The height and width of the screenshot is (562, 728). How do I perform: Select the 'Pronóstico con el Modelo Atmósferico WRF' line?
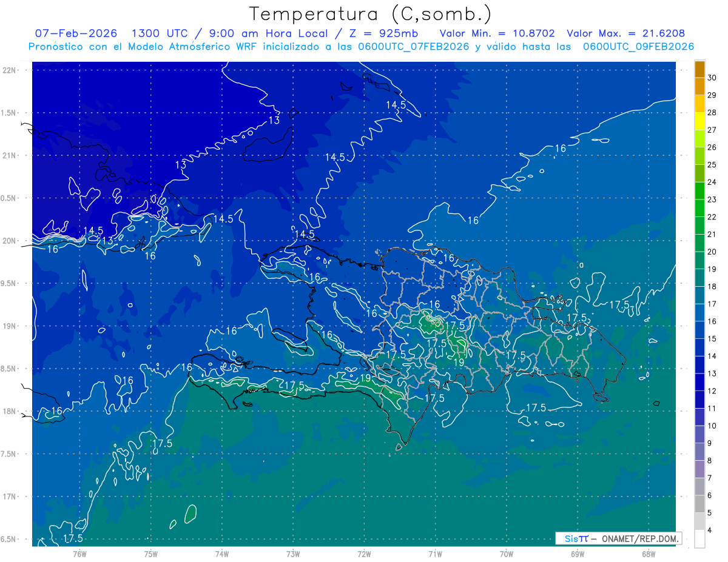(x=362, y=47)
